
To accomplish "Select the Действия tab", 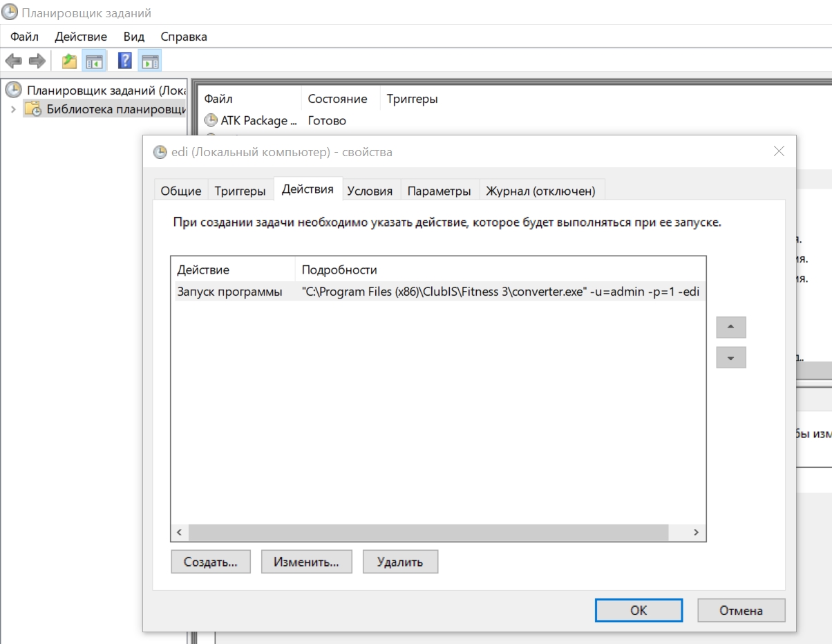I will click(308, 189).
